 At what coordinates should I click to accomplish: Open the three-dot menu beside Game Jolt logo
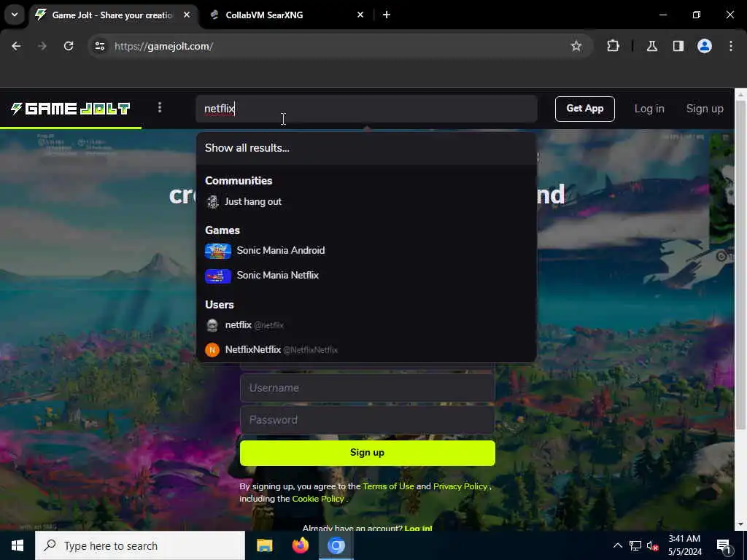point(160,108)
